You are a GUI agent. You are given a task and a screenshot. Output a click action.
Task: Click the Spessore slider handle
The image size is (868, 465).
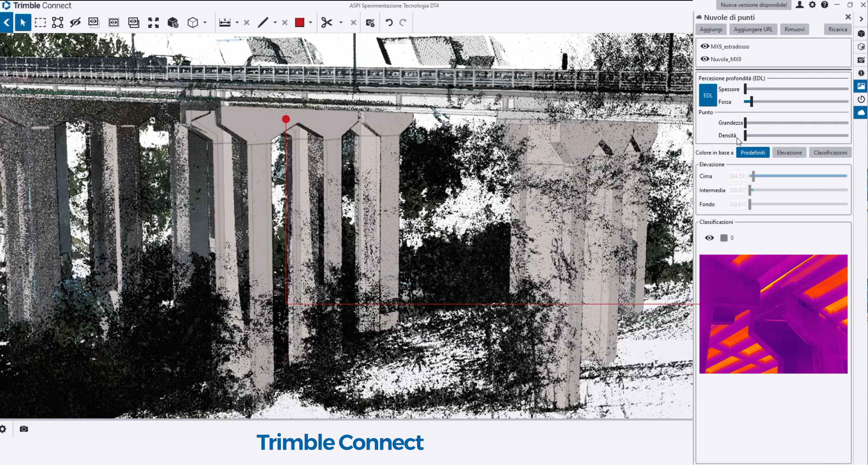[745, 89]
